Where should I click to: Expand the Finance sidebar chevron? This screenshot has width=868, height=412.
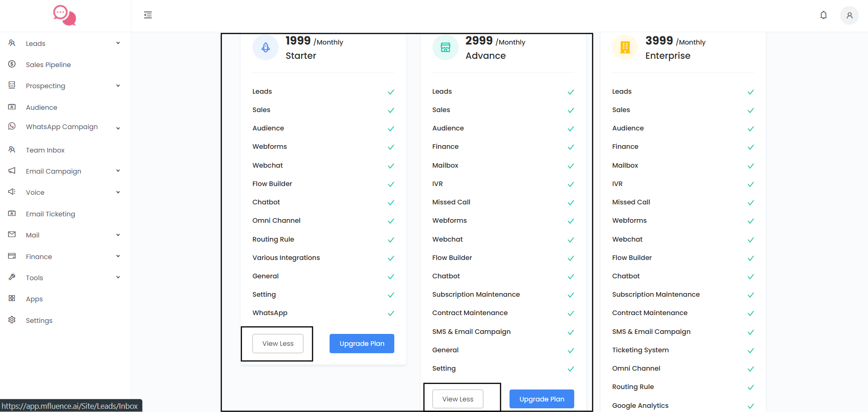pyautogui.click(x=118, y=256)
